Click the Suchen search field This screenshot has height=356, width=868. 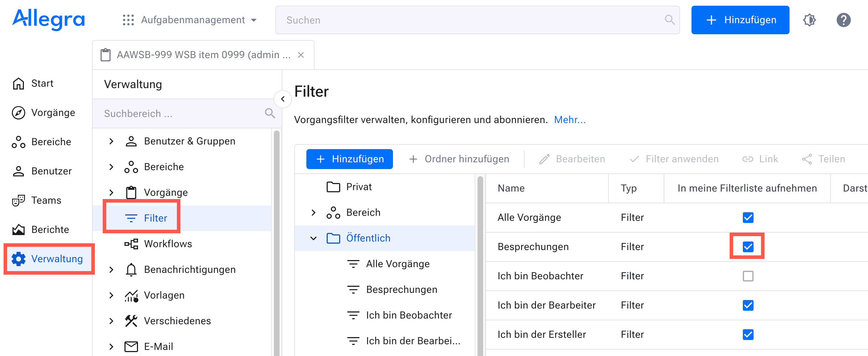click(478, 20)
